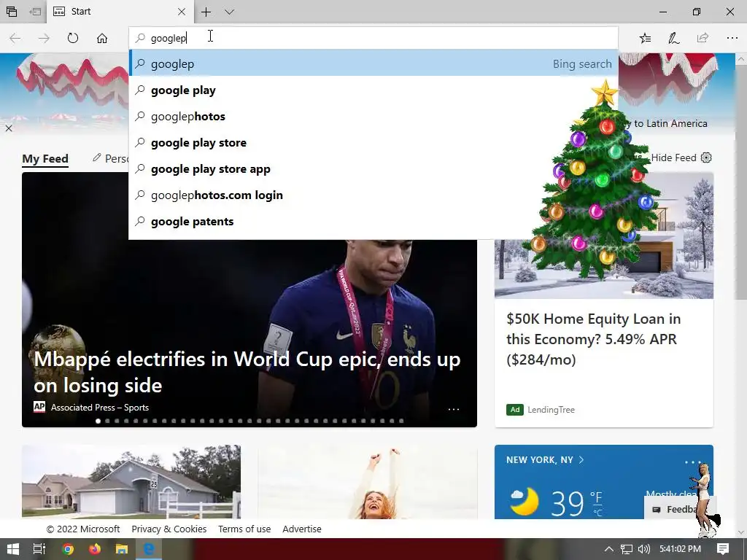Screen dimensions: 747x560
Task: Open the volume speaker tray icon
Action: click(x=643, y=549)
